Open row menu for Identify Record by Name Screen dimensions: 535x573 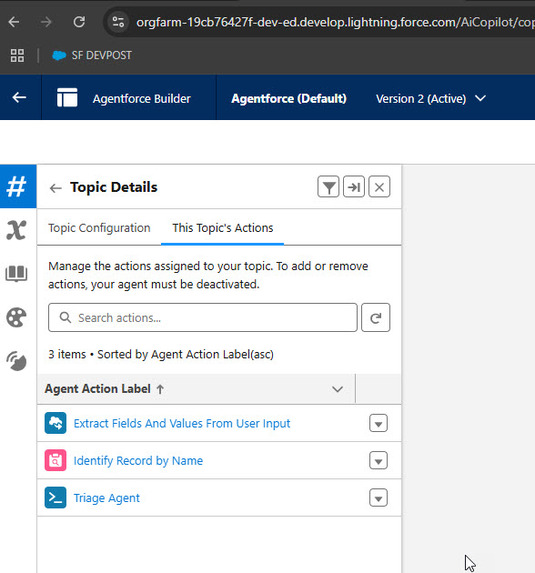point(378,460)
